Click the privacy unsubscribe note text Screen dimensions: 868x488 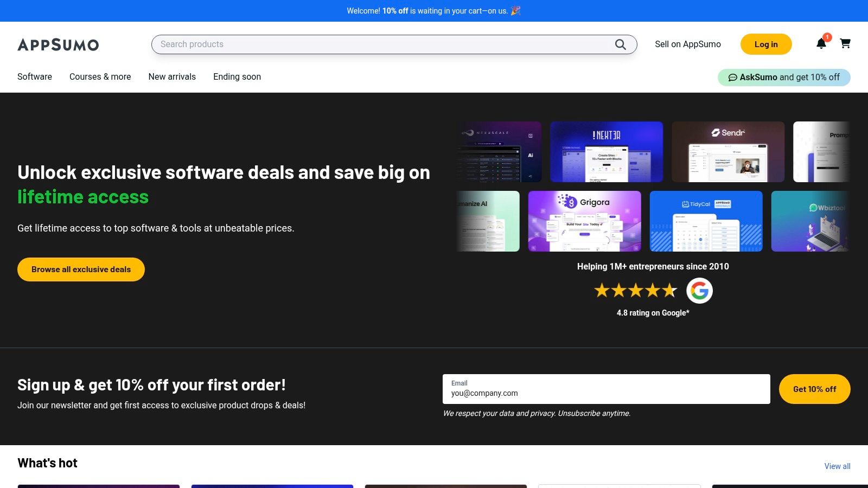coord(537,413)
